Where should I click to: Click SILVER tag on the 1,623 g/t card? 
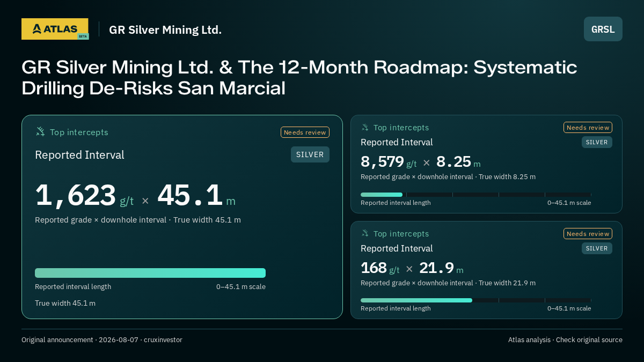click(310, 154)
